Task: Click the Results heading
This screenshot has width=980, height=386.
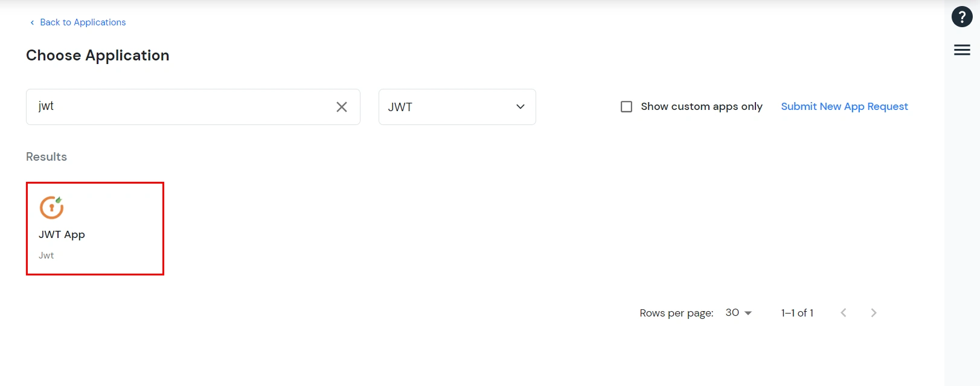Action: (46, 157)
